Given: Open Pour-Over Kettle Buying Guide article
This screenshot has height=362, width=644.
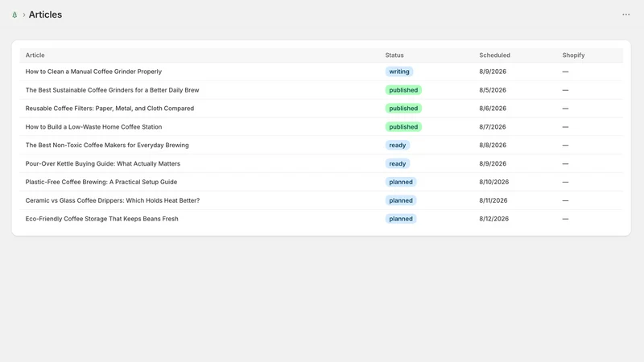Looking at the screenshot, I should [103, 163].
